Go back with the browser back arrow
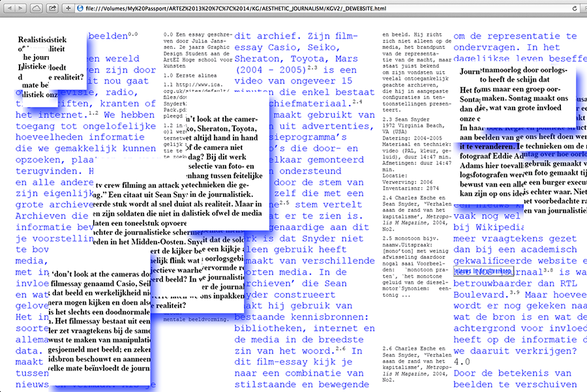Screen dimensions: 587x392 tap(10, 8)
